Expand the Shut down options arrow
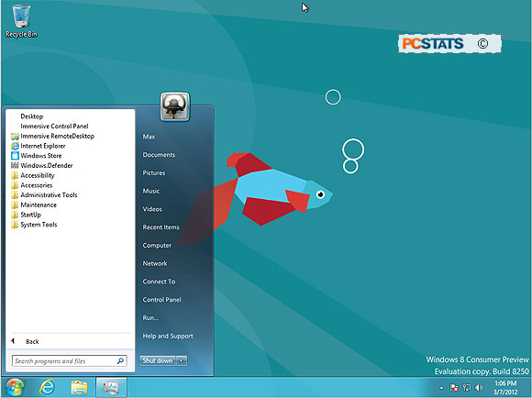Viewport: 532px width, 398px height. [x=182, y=360]
